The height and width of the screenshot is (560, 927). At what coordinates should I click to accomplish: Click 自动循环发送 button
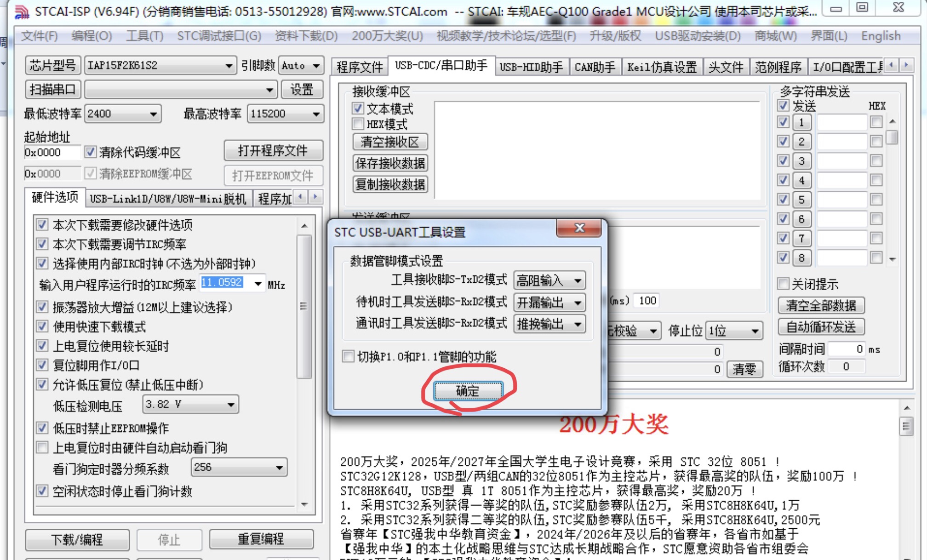point(821,327)
